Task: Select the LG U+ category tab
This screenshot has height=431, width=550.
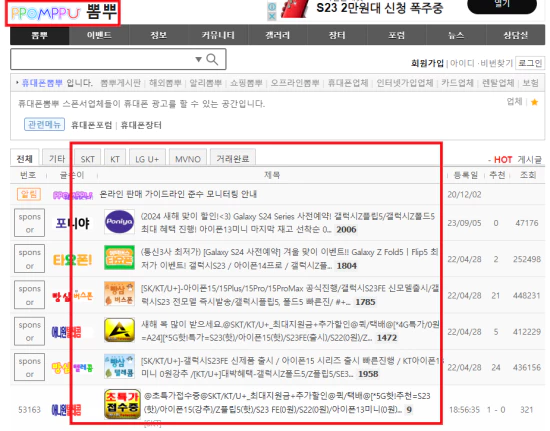Action: [x=147, y=158]
